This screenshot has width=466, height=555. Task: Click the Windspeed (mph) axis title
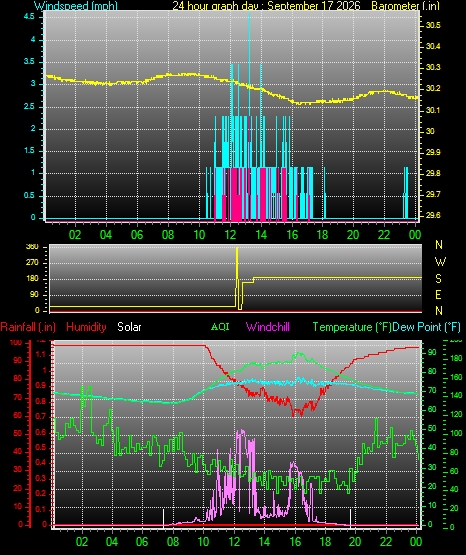click(76, 6)
